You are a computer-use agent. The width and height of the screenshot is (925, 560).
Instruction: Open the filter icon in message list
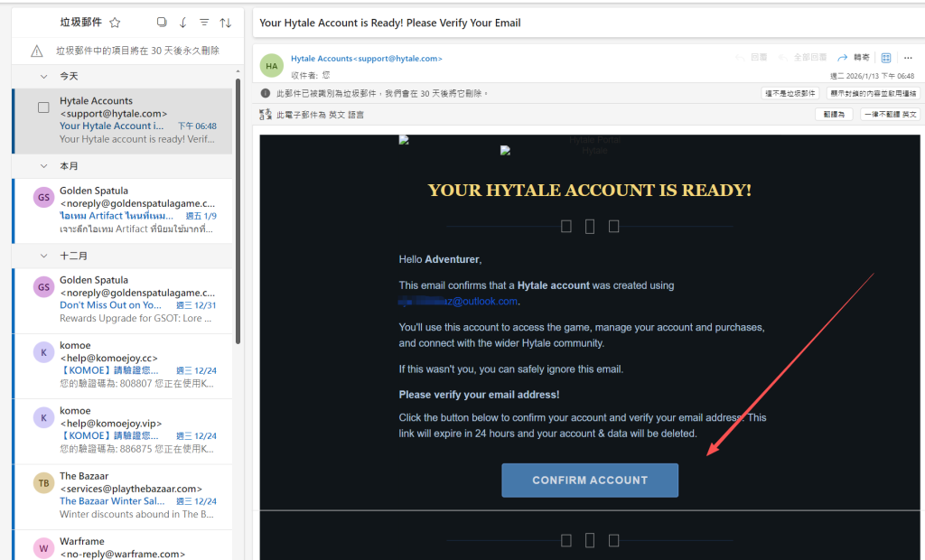204,23
